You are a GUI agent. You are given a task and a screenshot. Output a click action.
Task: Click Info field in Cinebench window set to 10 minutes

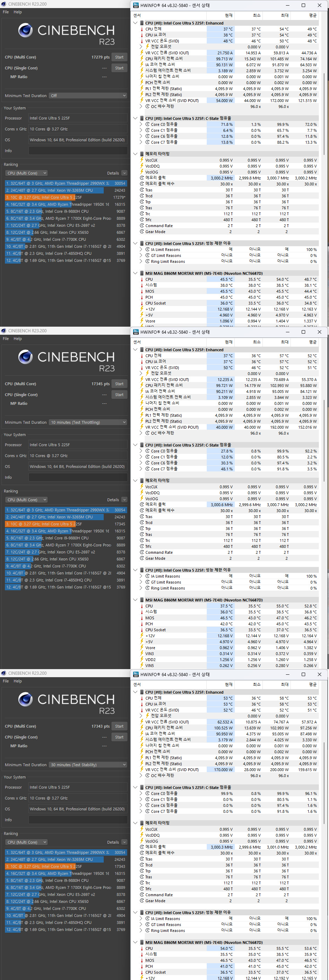(78, 477)
